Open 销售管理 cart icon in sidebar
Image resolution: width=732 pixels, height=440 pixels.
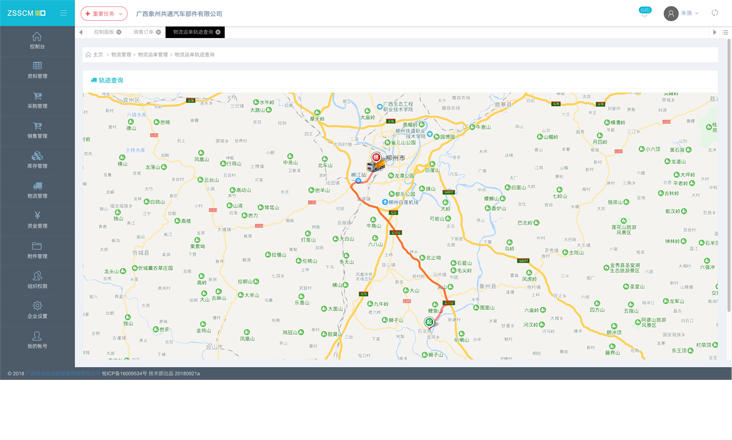pos(37,126)
